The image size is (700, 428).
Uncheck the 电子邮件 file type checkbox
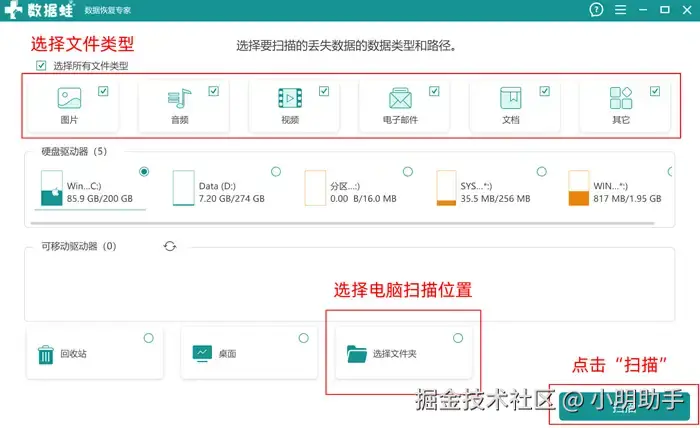434,91
